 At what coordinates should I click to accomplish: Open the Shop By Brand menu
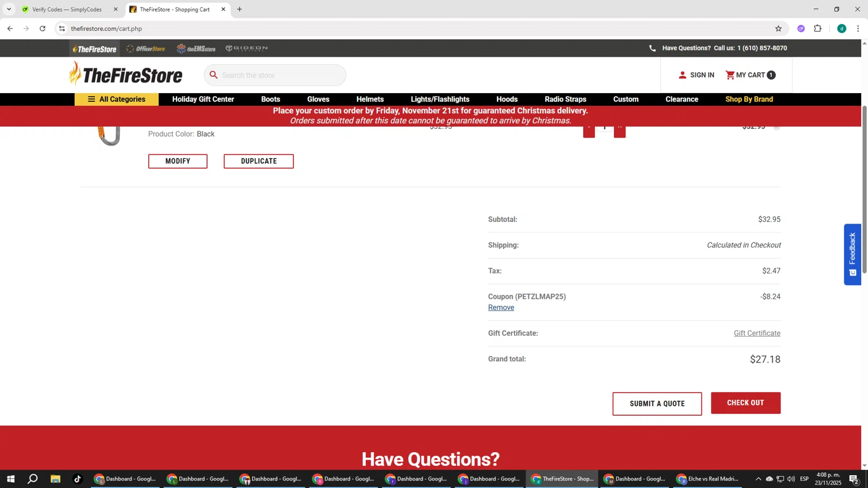click(x=749, y=99)
